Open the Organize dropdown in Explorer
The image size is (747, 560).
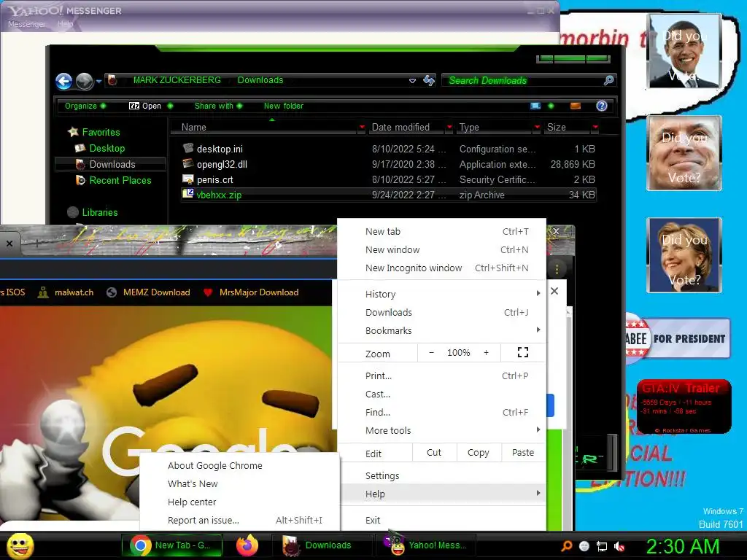pos(85,106)
